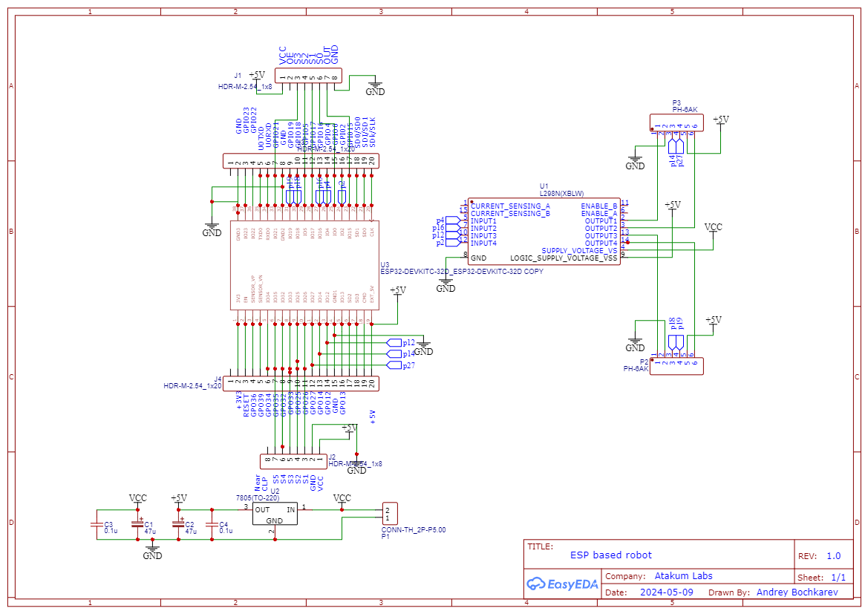
Task: Click the EasyEDA logo in title block
Action: pyautogui.click(x=562, y=584)
